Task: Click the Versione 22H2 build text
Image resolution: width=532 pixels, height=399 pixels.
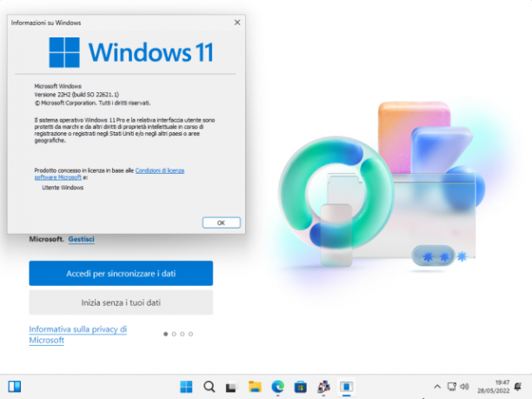Action: (76, 95)
